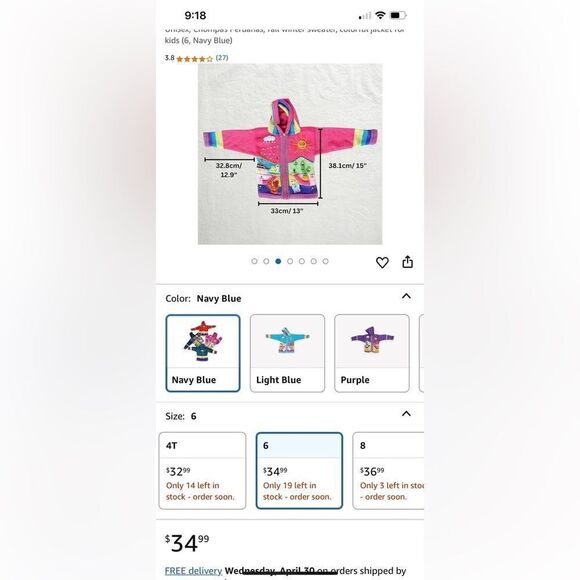Select size 4T option
Screen dimensions: 580x580
point(202,471)
